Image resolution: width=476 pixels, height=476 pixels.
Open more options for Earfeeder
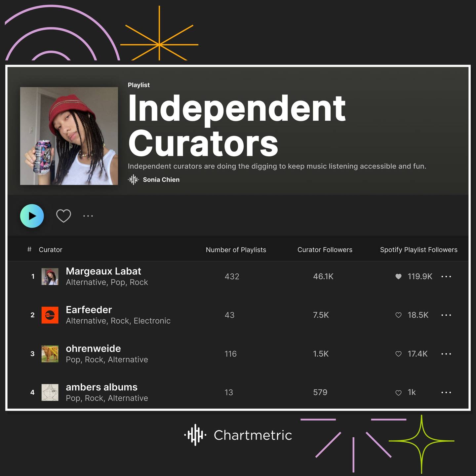click(x=446, y=315)
